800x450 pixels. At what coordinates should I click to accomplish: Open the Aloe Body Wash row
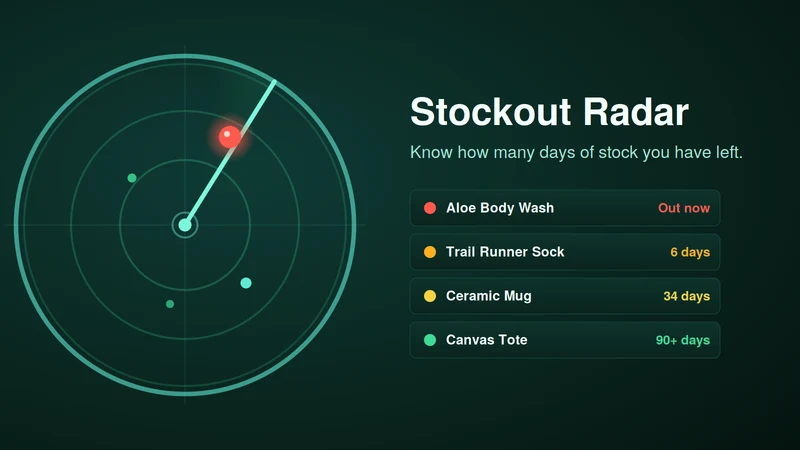(565, 208)
